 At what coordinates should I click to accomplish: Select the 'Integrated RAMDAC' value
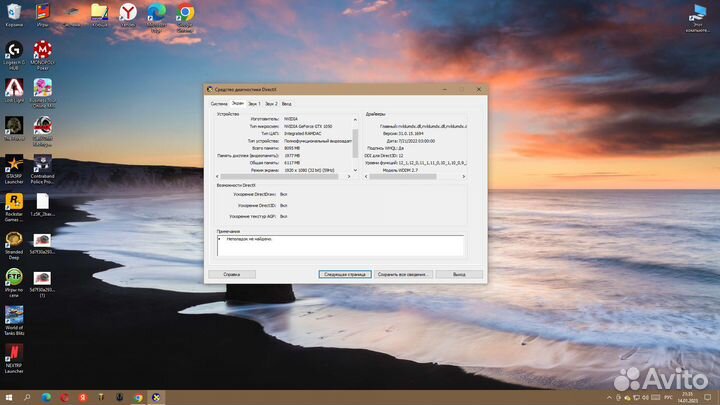tap(303, 134)
